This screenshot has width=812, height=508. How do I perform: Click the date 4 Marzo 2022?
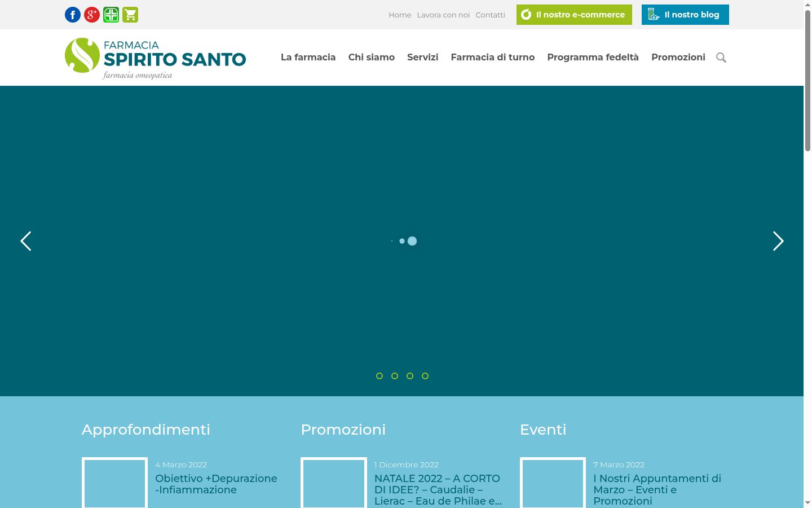181,465
